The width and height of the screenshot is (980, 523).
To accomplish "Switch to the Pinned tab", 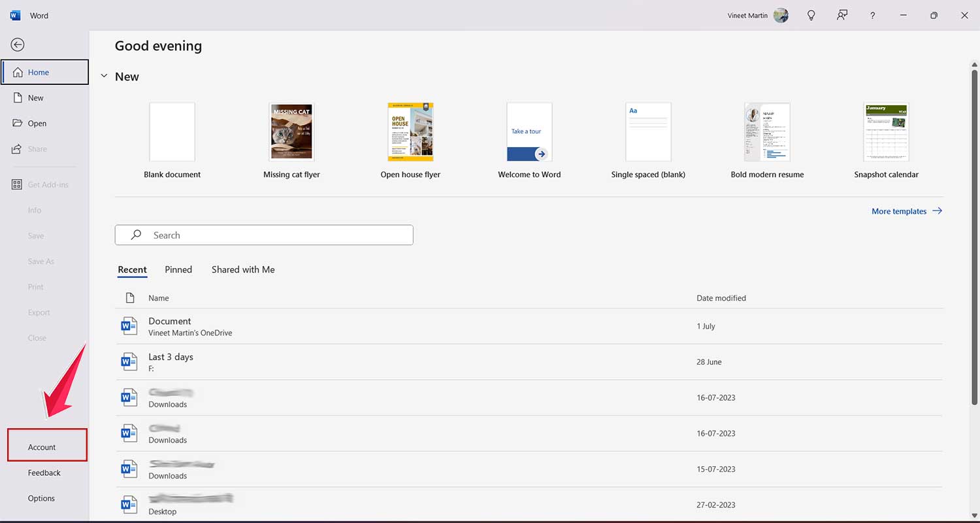I will coord(178,269).
